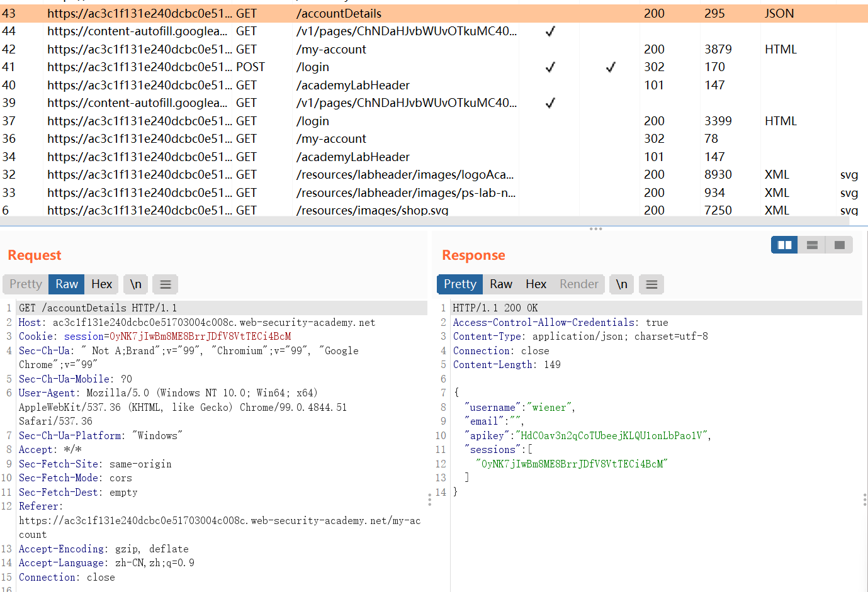Click length 3879 cell in row 42
Image resolution: width=868 pixels, height=592 pixels.
(718, 49)
